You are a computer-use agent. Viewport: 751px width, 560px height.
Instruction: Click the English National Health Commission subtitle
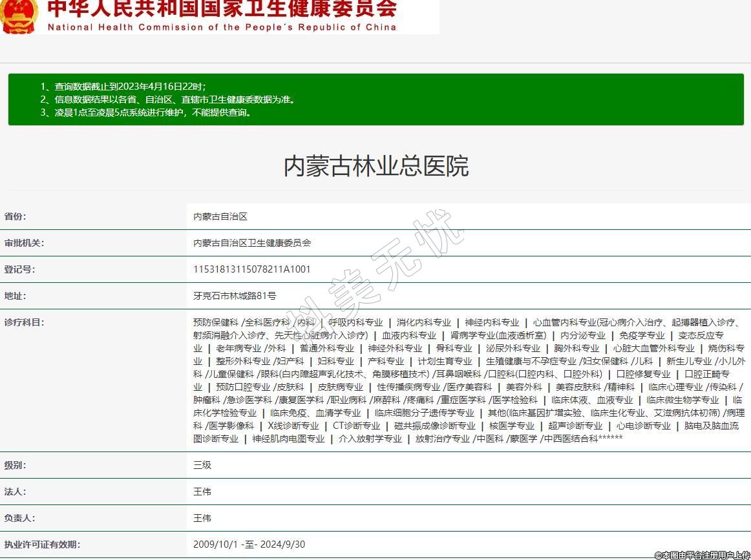click(x=222, y=27)
